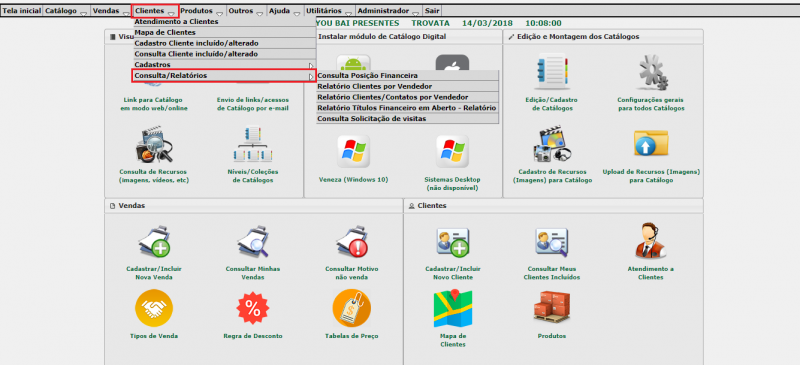Open Atendimento a Clientes headset icon
The height and width of the screenshot is (365, 800).
point(651,240)
